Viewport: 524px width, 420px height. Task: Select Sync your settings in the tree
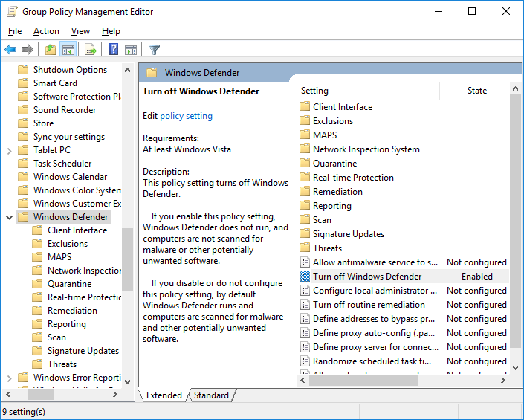point(69,136)
